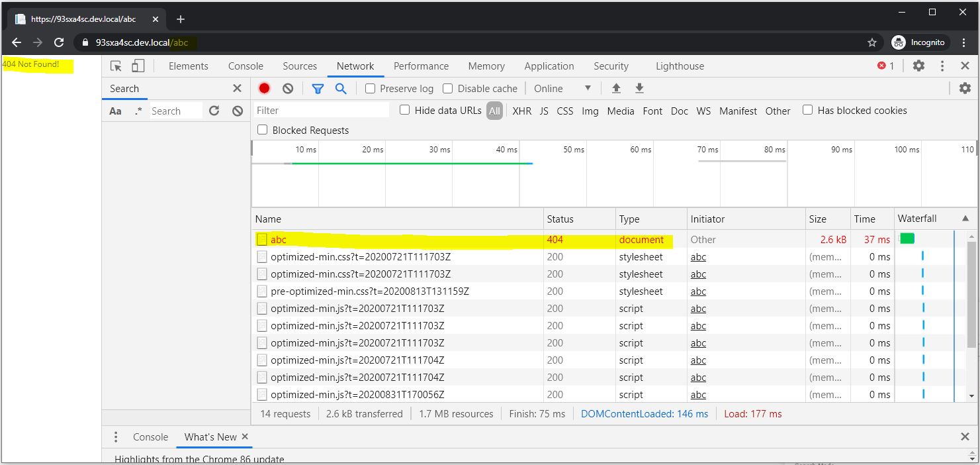Viewport: 980px width, 465px height.
Task: Import HAR file upload arrow
Action: pos(616,88)
